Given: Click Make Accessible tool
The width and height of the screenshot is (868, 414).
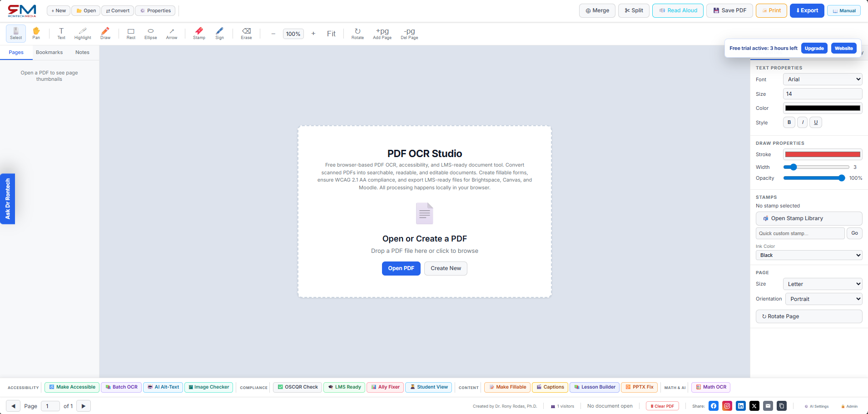Looking at the screenshot, I should pyautogui.click(x=72, y=387).
